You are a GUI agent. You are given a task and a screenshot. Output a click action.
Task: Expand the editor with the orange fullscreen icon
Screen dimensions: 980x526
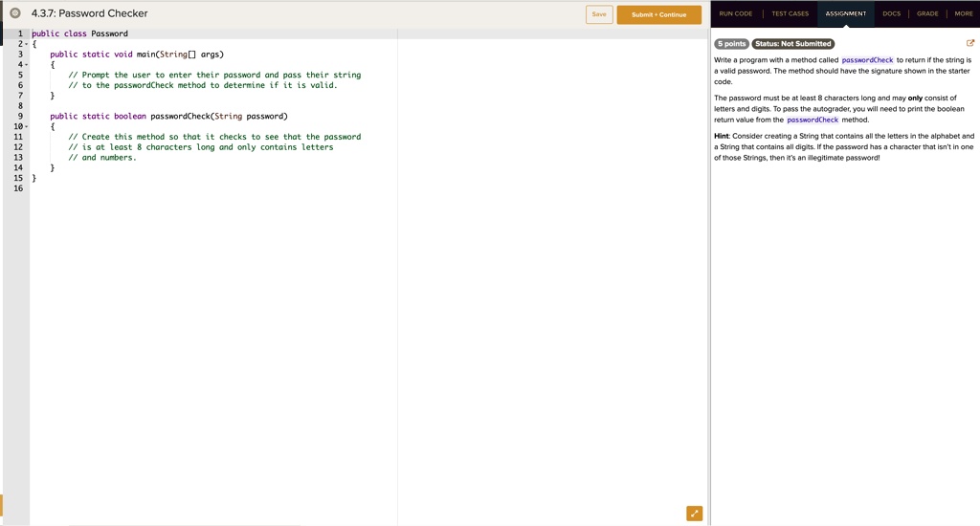click(x=695, y=514)
